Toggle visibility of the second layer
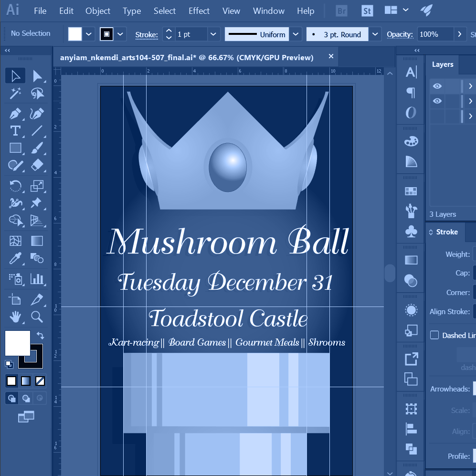Image resolution: width=476 pixels, height=476 pixels. pyautogui.click(x=437, y=101)
